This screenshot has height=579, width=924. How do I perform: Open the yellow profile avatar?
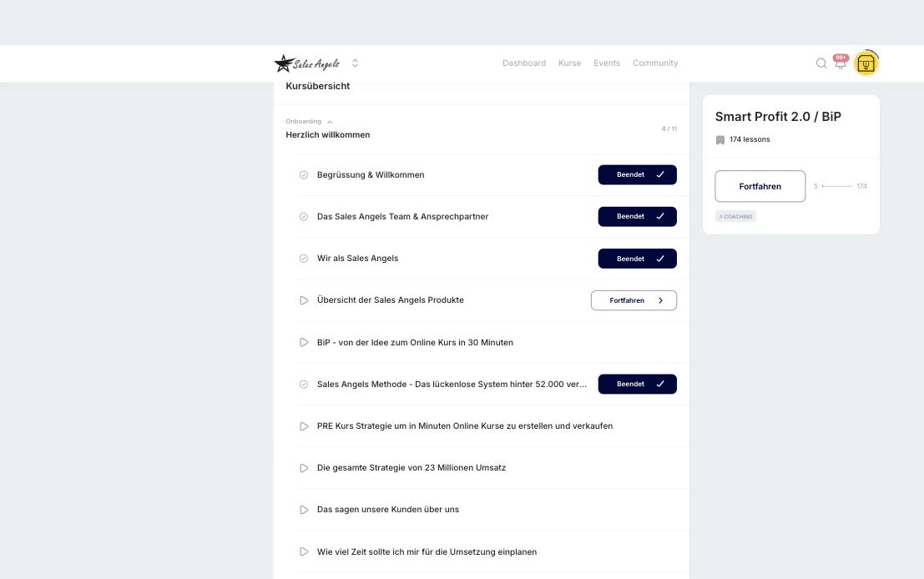pyautogui.click(x=866, y=63)
